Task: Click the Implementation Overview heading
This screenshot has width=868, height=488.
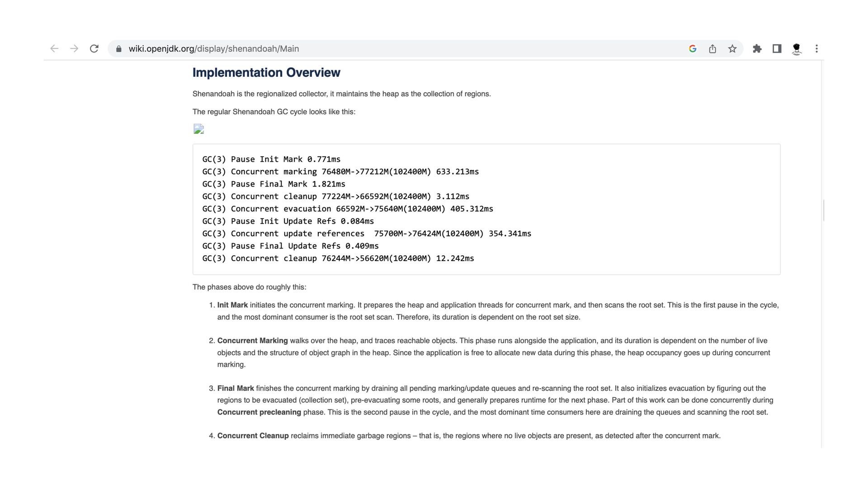Action: pos(266,73)
